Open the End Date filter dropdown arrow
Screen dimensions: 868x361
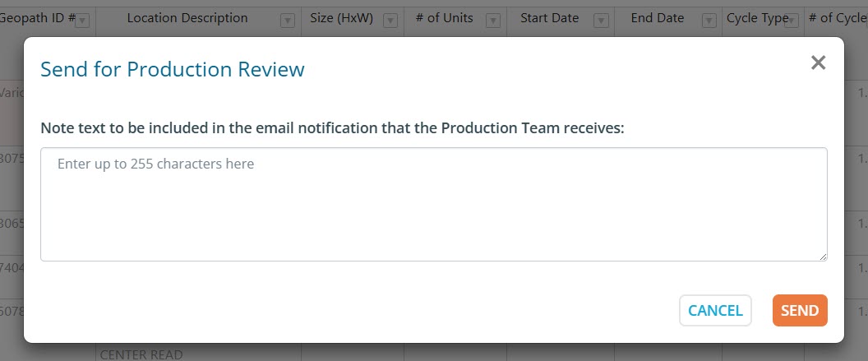pos(708,21)
